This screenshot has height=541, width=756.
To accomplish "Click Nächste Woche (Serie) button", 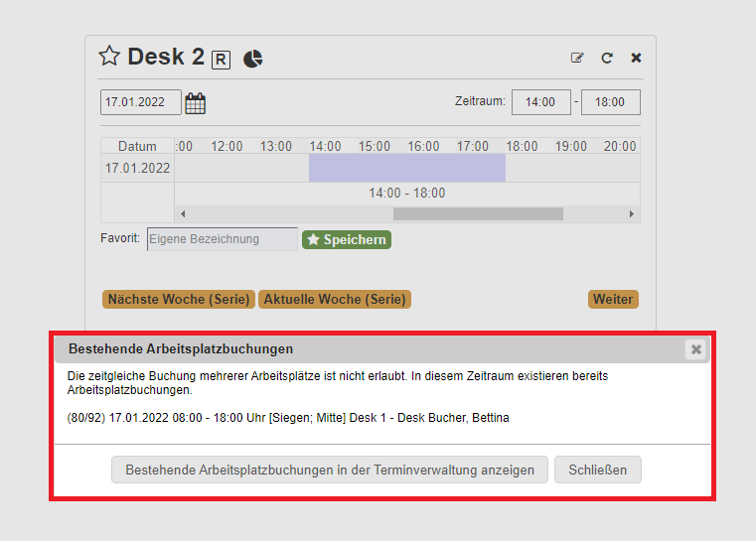I will pos(179,299).
